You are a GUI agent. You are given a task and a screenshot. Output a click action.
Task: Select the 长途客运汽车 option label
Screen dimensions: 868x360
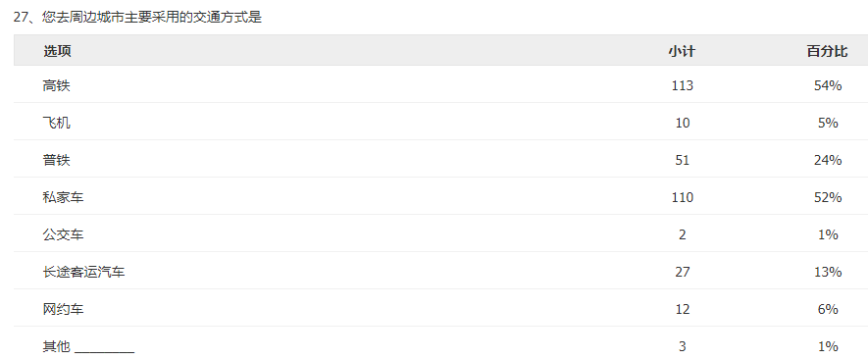[84, 272]
